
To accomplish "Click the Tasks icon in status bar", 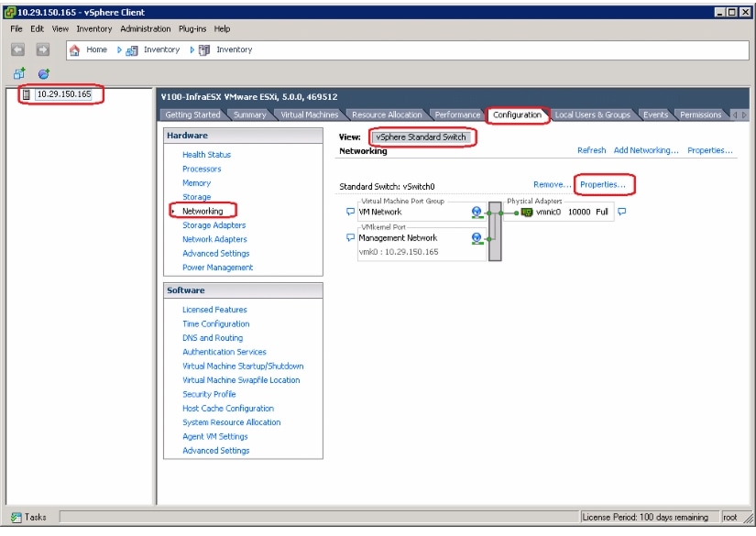I will point(16,517).
